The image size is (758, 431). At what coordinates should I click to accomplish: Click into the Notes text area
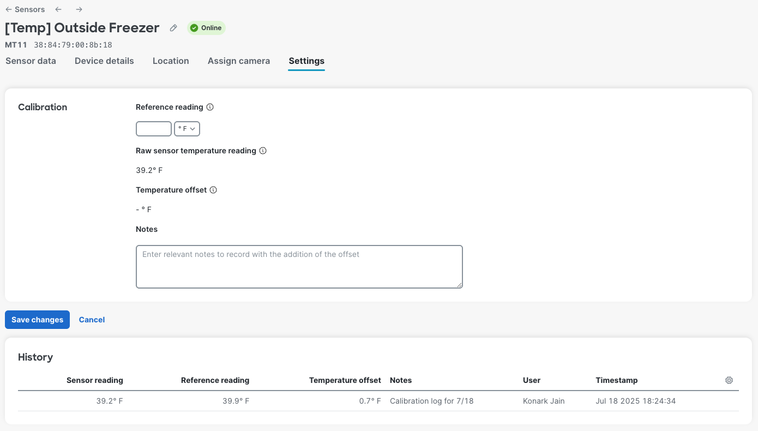click(299, 266)
